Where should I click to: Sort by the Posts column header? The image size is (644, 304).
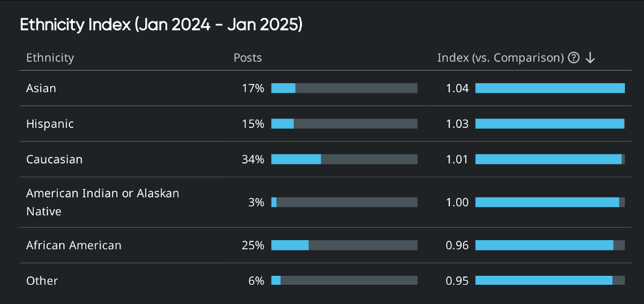248,58
